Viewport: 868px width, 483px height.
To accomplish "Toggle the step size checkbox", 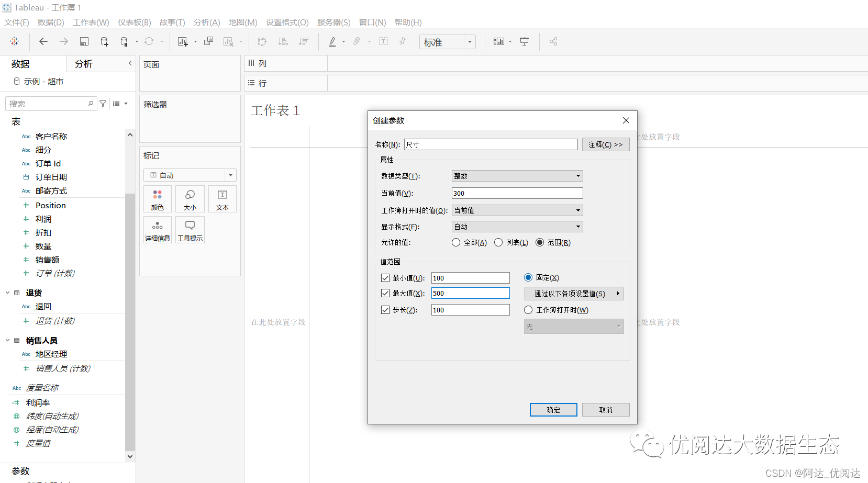I will click(385, 310).
